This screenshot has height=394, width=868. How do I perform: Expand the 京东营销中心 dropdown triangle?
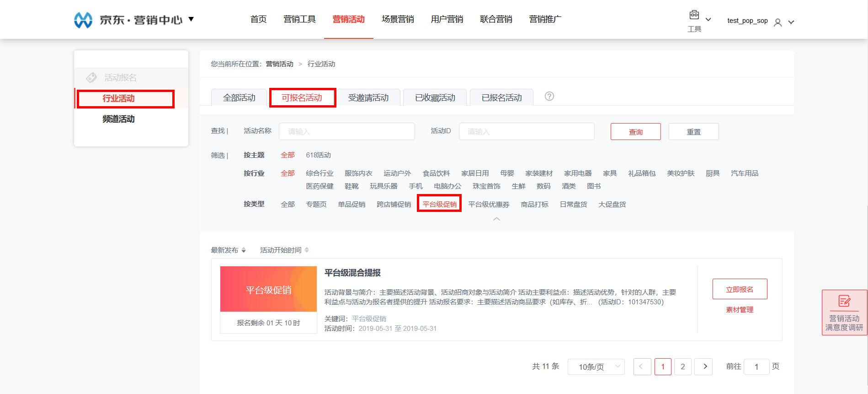click(x=191, y=19)
